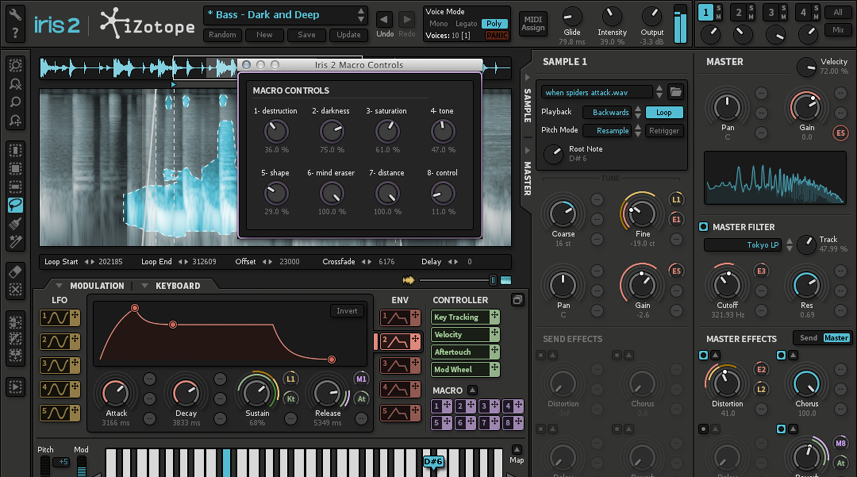Toggle Invert on the envelope display
Viewport: 857px width, 477px height.
347,311
